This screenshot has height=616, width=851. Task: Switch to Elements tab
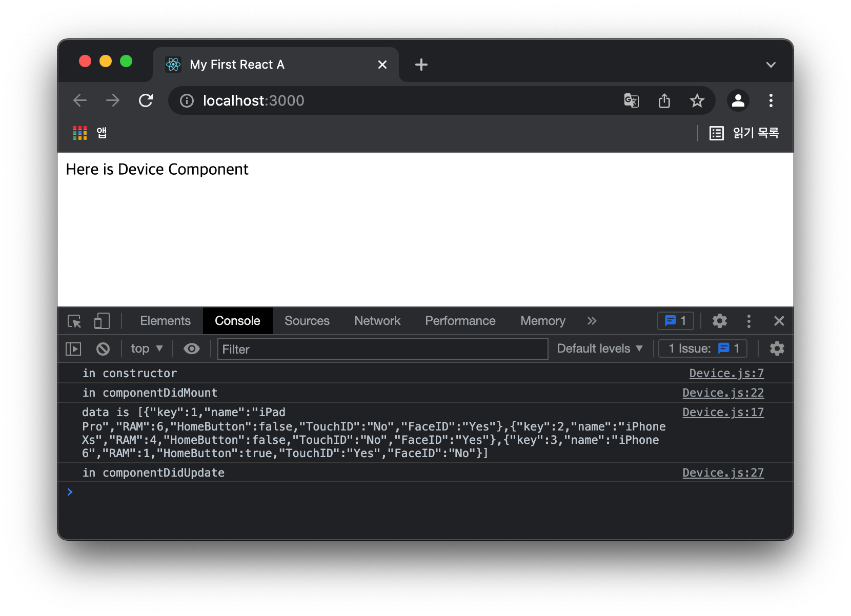[x=165, y=321]
